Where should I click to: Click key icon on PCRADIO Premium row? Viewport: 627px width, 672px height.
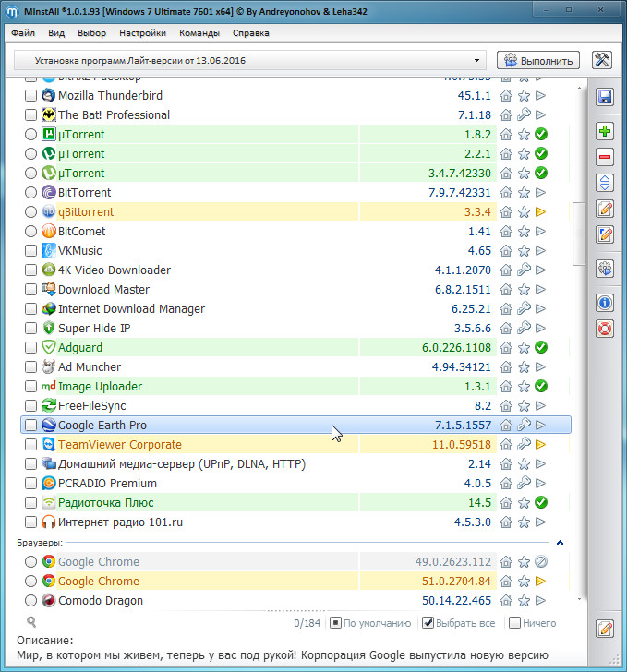tap(524, 483)
